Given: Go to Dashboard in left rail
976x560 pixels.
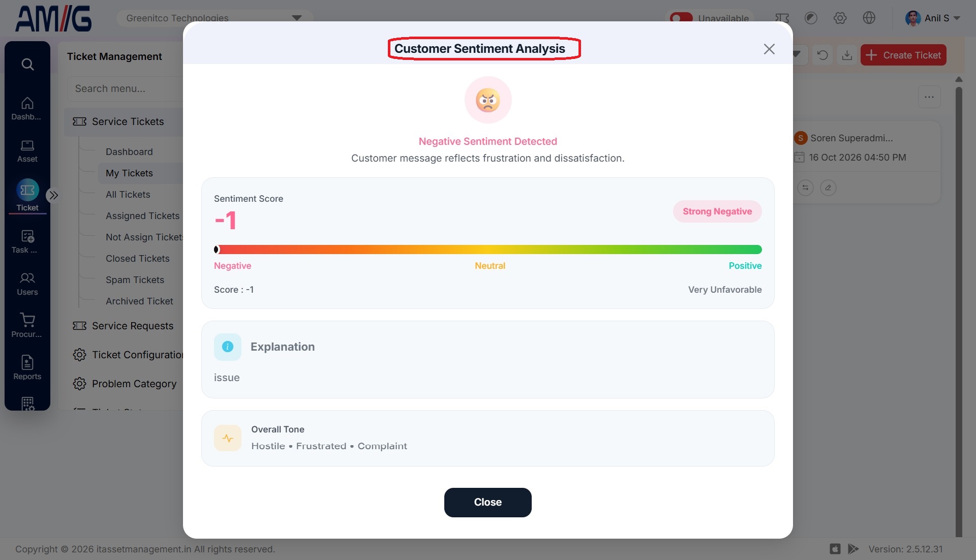Looking at the screenshot, I should pyautogui.click(x=27, y=109).
